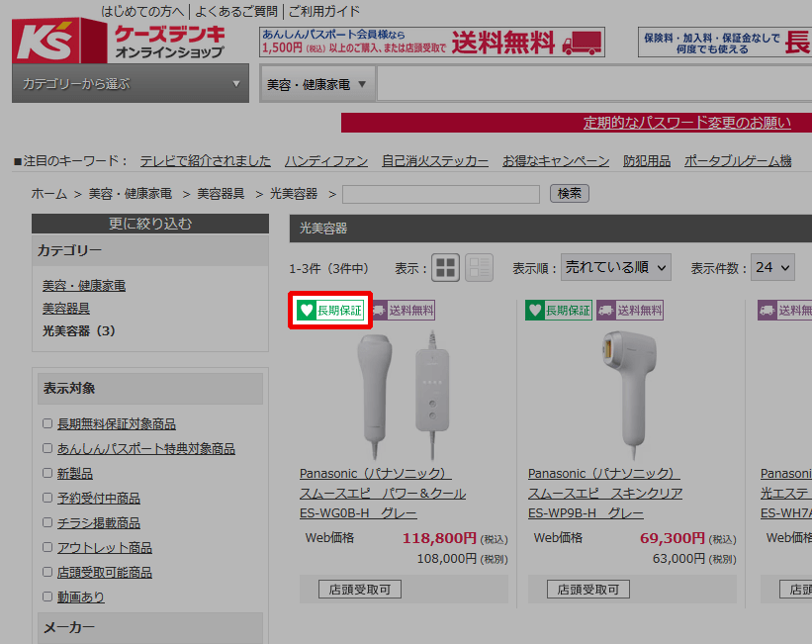Click 送料無料 badge on ES-WP9B-H product
The width and height of the screenshot is (812, 644).
(x=630, y=311)
